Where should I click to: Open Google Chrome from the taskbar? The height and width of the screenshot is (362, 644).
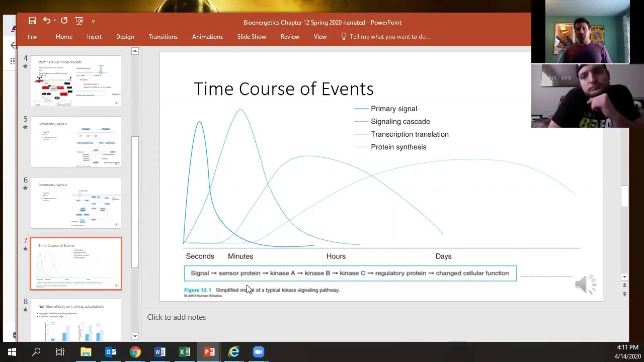pyautogui.click(x=135, y=352)
